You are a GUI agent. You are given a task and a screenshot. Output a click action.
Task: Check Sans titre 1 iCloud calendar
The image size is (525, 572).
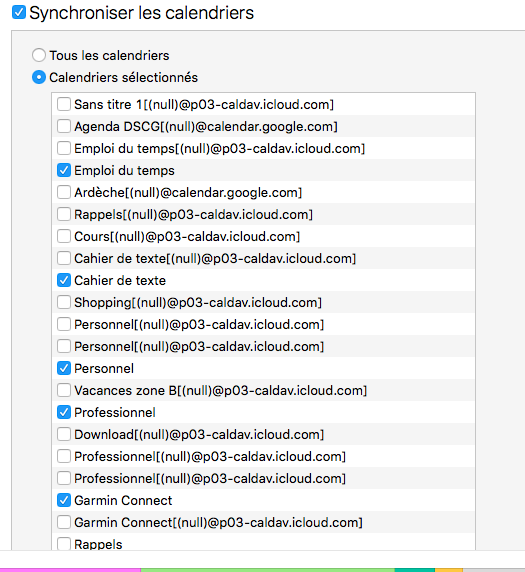[64, 104]
